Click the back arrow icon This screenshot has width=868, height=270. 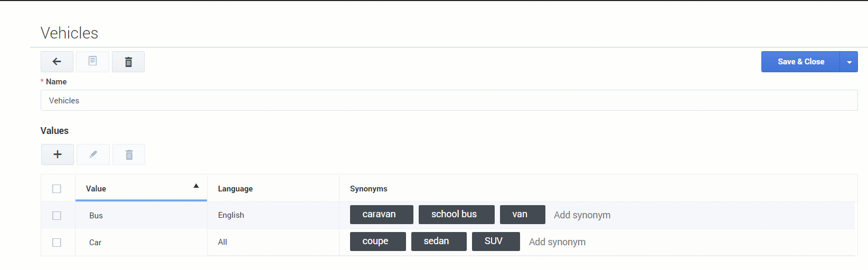point(57,62)
